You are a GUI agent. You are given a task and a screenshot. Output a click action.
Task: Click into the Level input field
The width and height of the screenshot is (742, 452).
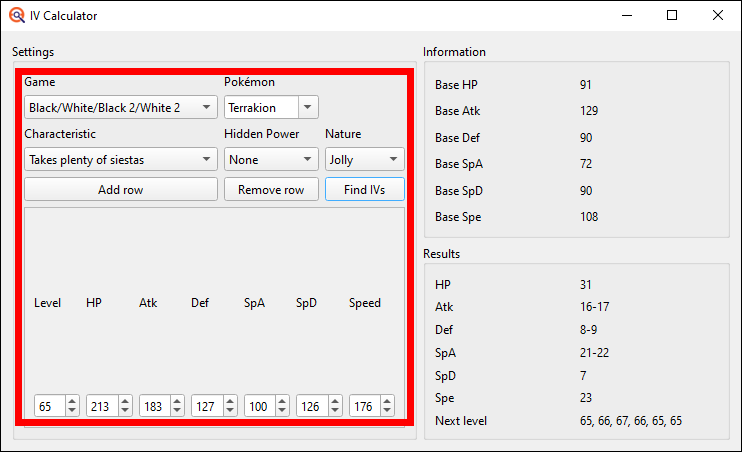point(49,407)
